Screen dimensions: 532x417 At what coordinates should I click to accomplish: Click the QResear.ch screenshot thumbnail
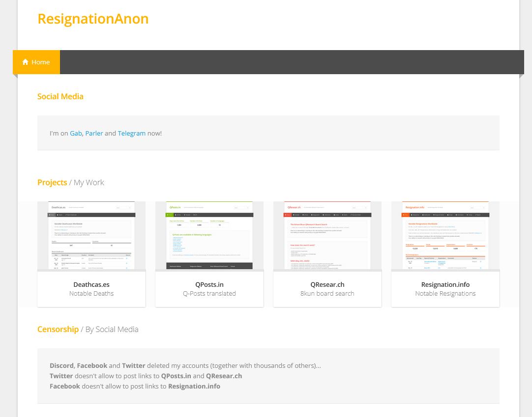327,235
